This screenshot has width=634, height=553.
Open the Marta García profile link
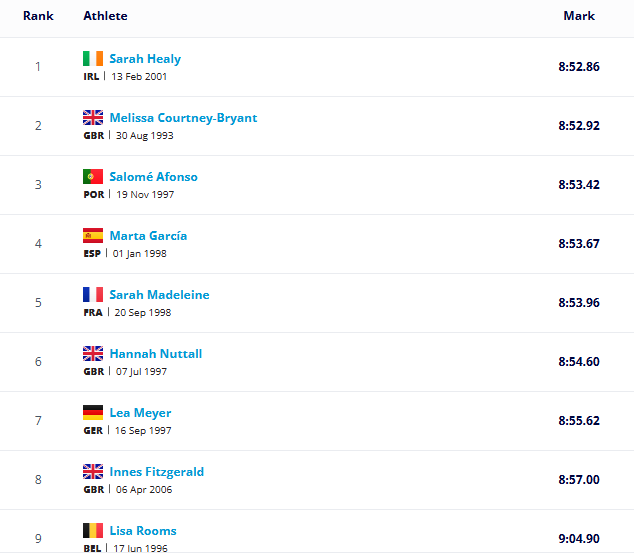click(x=148, y=236)
